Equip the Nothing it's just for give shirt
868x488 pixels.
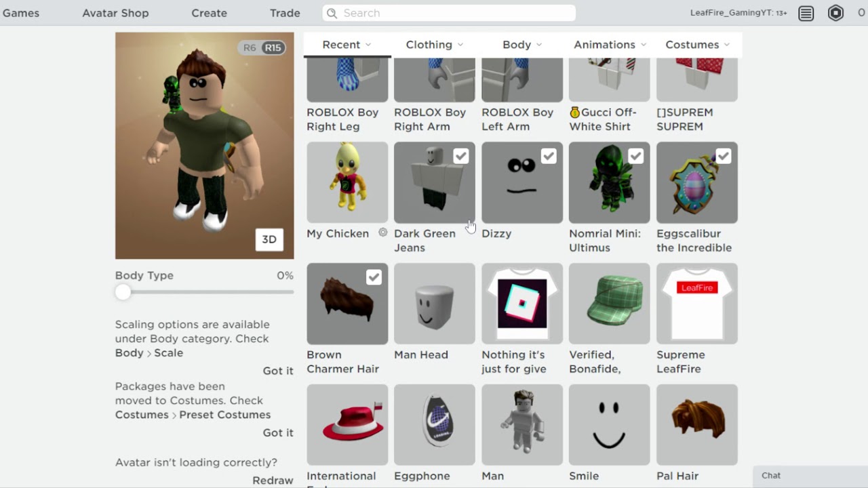(522, 304)
